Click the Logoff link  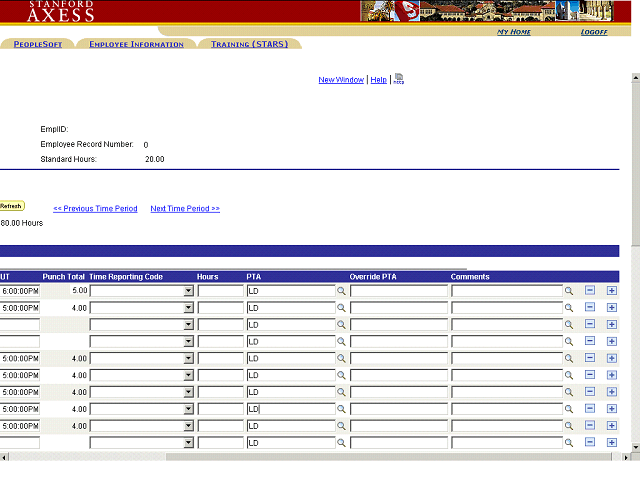[x=594, y=32]
